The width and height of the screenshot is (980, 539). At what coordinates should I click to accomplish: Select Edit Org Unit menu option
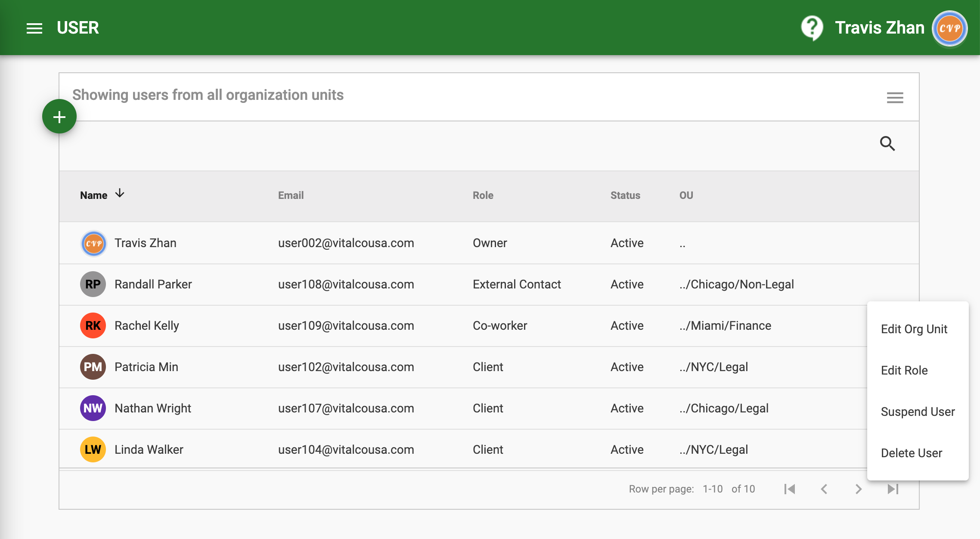pos(914,329)
